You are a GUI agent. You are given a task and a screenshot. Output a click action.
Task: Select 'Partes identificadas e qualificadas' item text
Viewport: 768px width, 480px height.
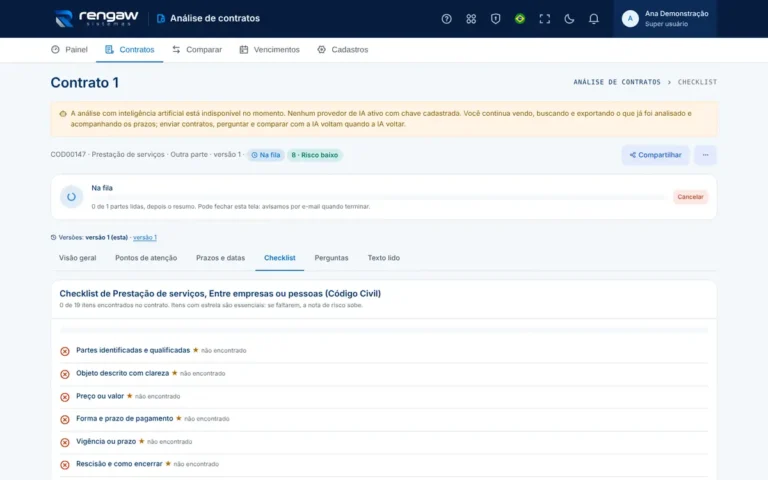[x=133, y=350]
